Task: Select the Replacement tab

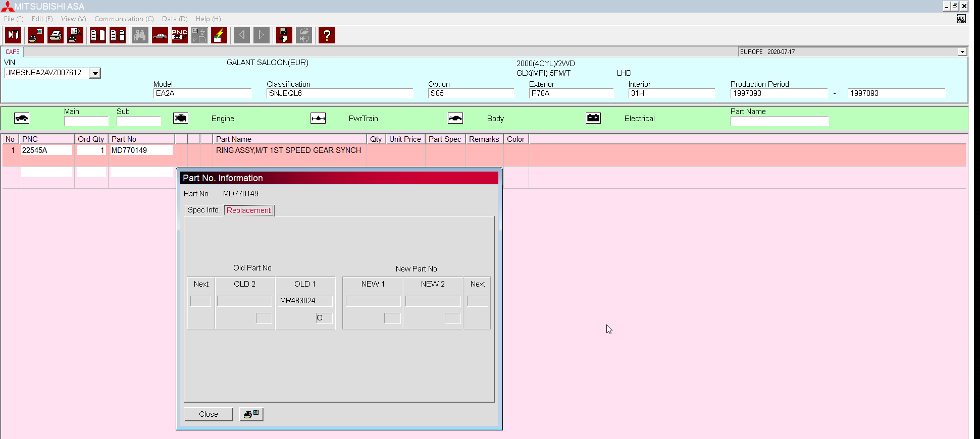Action: pyautogui.click(x=248, y=210)
